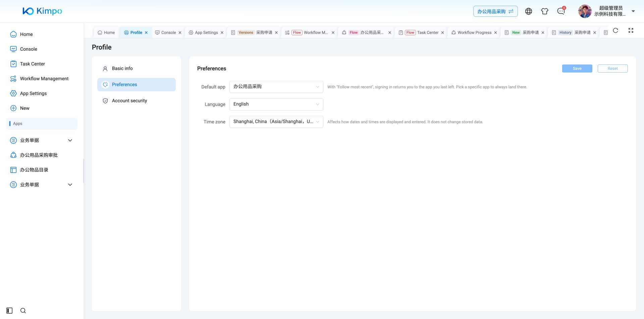Open 办公用品采购审批 app
Image resolution: width=644 pixels, height=319 pixels.
point(42,155)
